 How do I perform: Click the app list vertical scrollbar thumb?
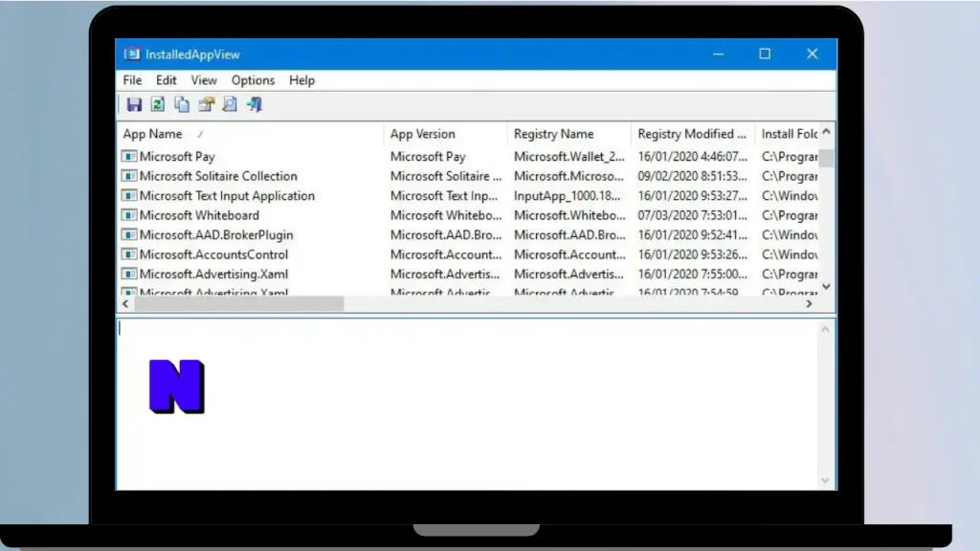(x=826, y=158)
